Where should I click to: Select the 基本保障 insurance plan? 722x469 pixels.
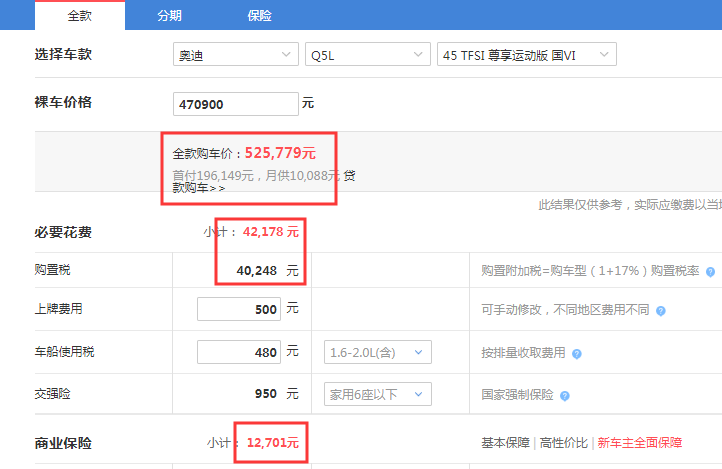[505, 443]
